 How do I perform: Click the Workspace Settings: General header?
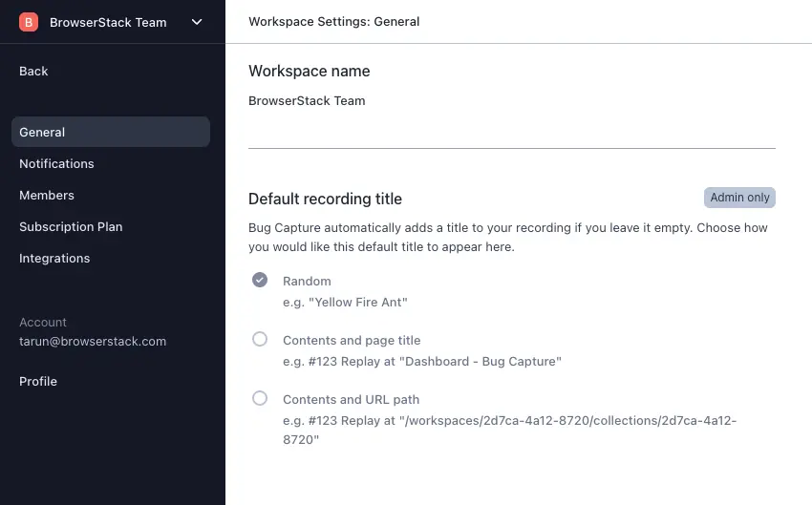[x=333, y=21]
